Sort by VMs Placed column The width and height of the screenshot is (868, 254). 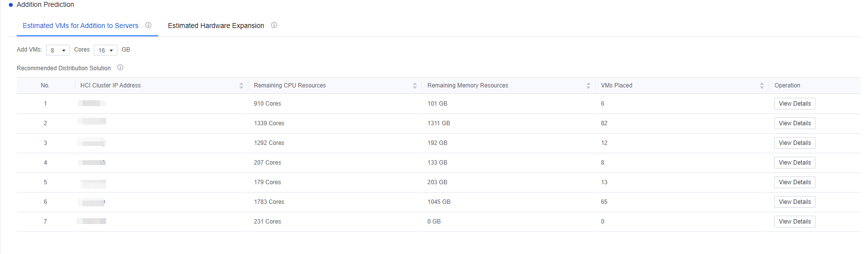(x=761, y=85)
